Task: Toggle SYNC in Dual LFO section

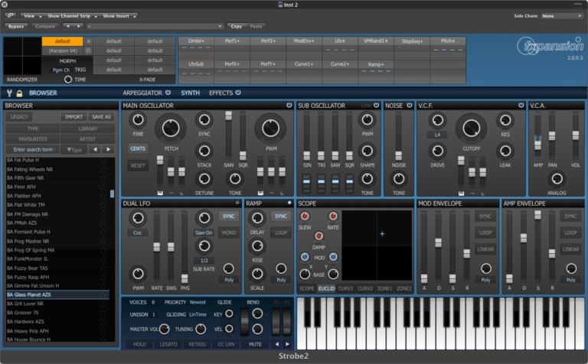Action: 227,216
